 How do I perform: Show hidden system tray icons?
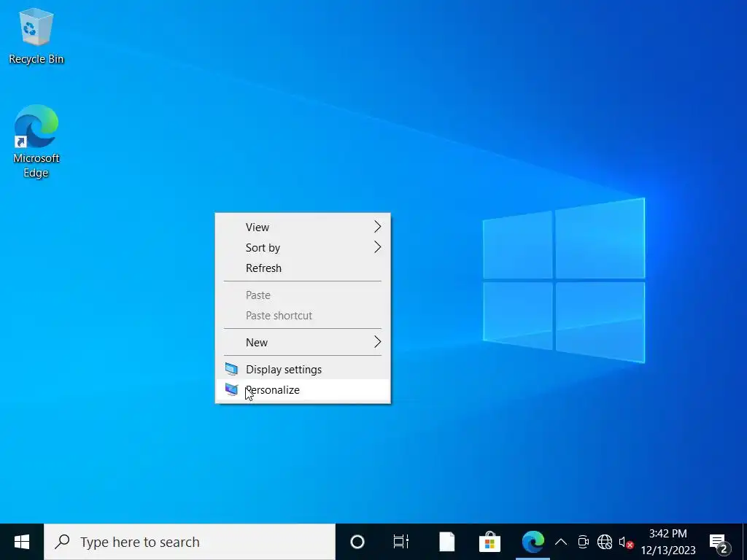[561, 542]
